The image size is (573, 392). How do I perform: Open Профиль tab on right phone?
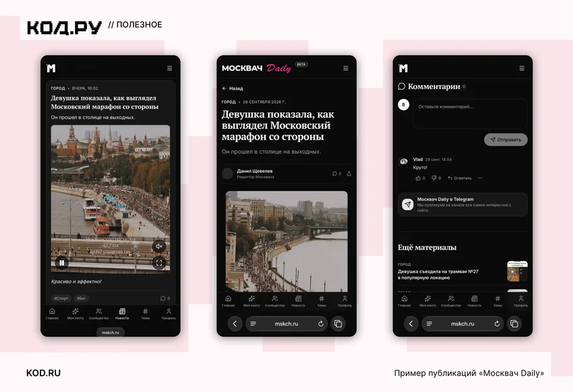[x=520, y=301]
